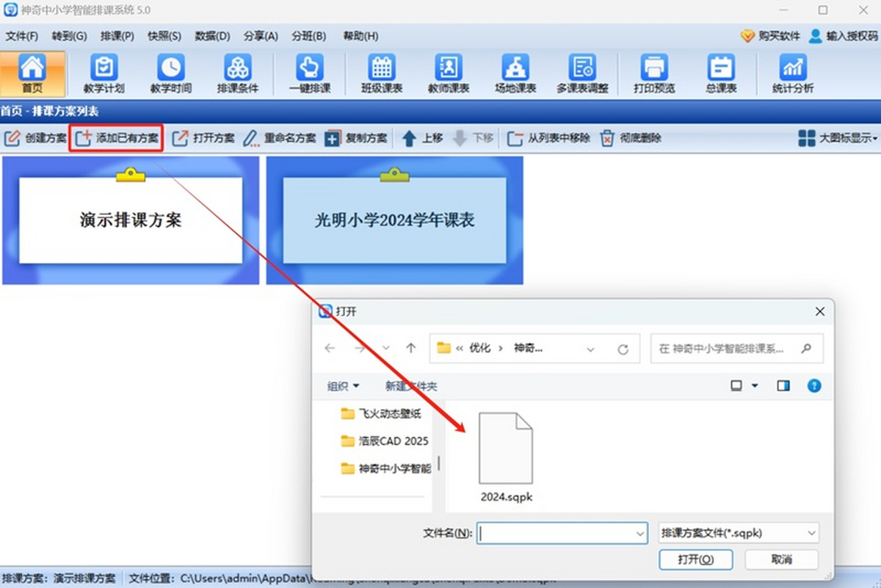Viewport: 881px width, 588px height.
Task: Select the 飞火动态壁纸 folder
Action: [x=381, y=414]
